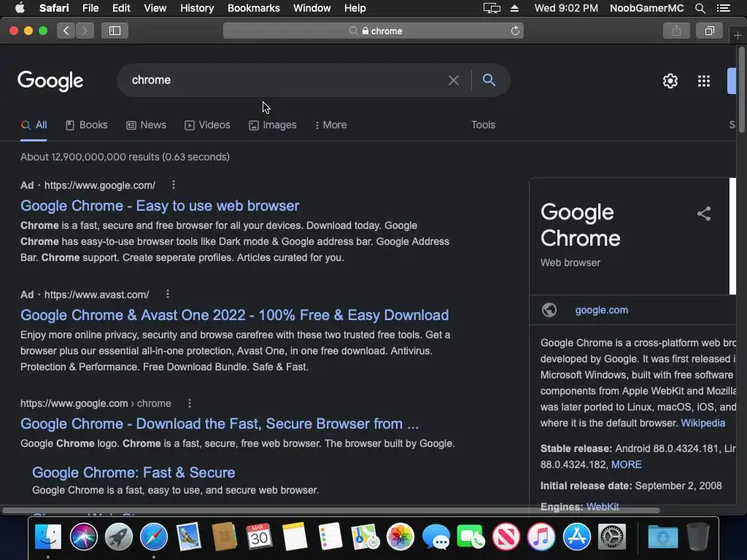Reload the page with the refresh icon
Image resolution: width=747 pixels, height=560 pixels.
click(515, 31)
